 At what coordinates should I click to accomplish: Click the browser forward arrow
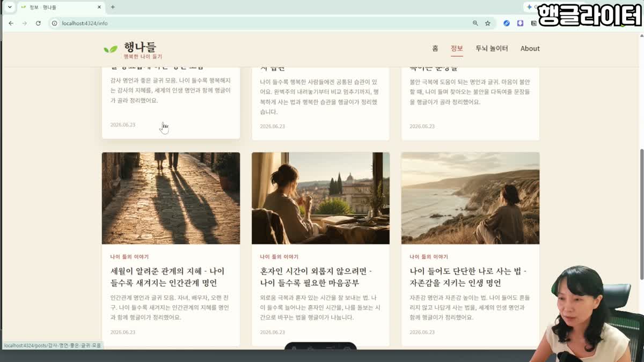(x=25, y=24)
